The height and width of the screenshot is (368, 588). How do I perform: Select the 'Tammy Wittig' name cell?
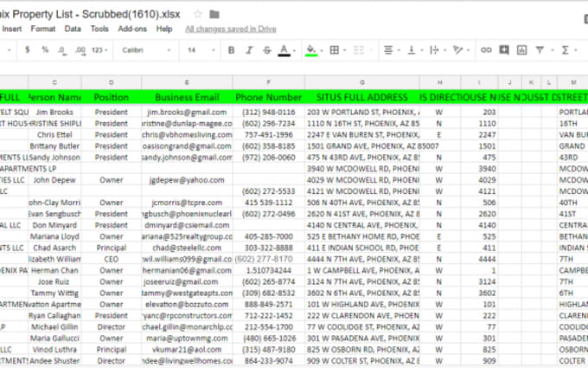pyautogui.click(x=54, y=293)
